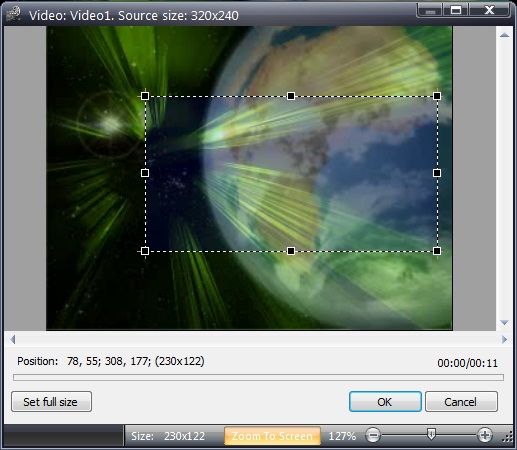Image resolution: width=517 pixels, height=450 pixels.
Task: Click the zoom out minus icon
Action: point(373,435)
